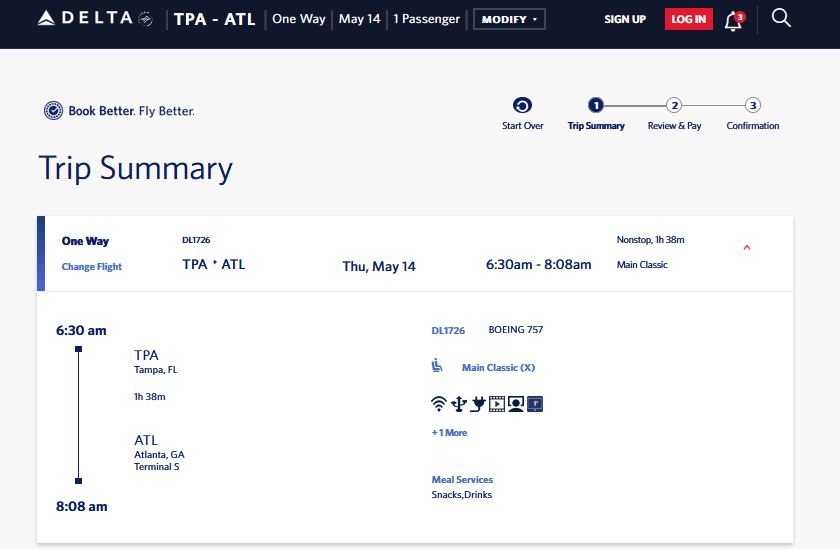Image resolution: width=840 pixels, height=549 pixels.
Task: Click the Start Over circular arrow icon
Action: pyautogui.click(x=522, y=105)
